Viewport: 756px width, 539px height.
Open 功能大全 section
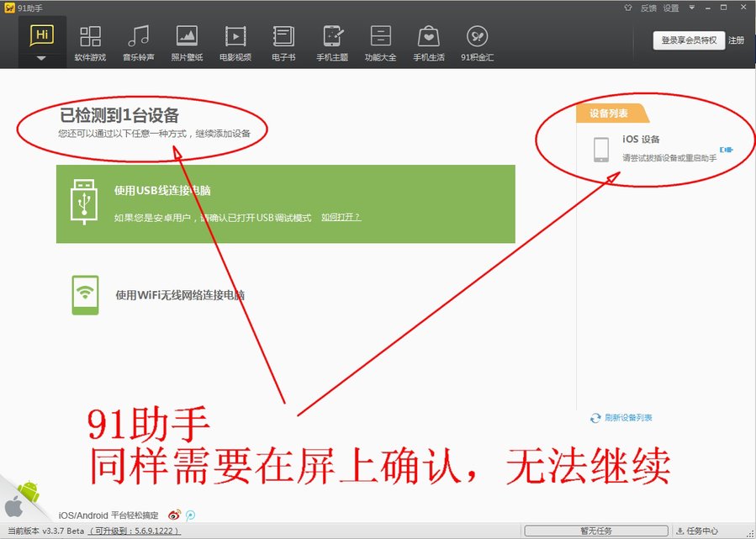[x=380, y=44]
